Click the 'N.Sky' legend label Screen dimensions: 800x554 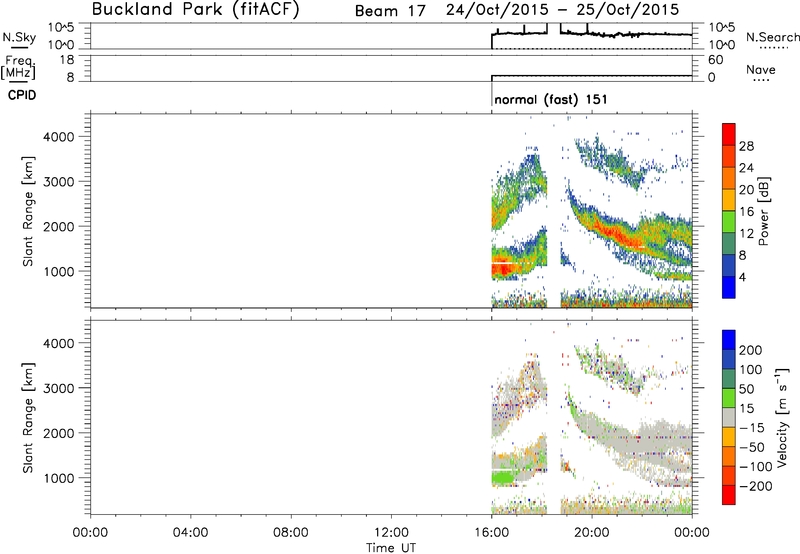(19, 37)
